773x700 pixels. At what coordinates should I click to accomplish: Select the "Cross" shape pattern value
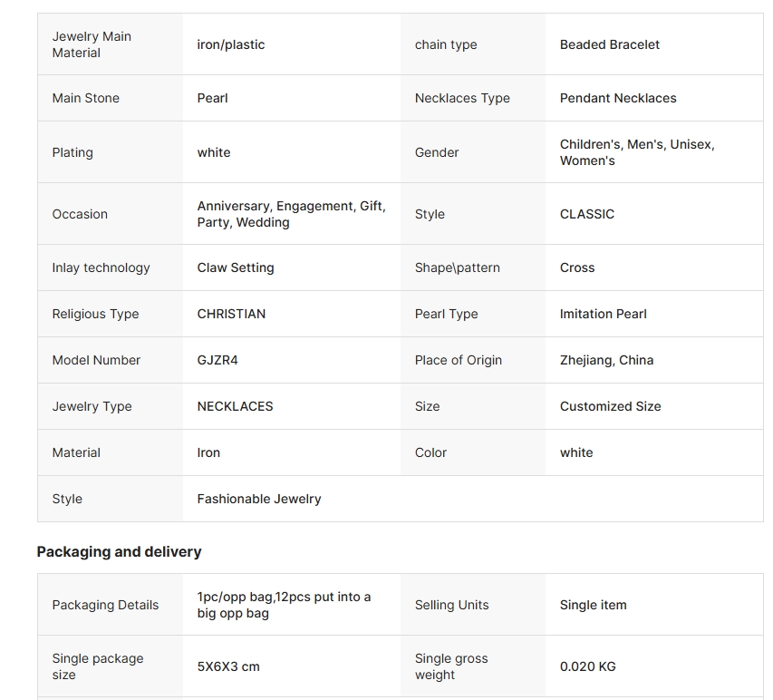click(x=577, y=267)
